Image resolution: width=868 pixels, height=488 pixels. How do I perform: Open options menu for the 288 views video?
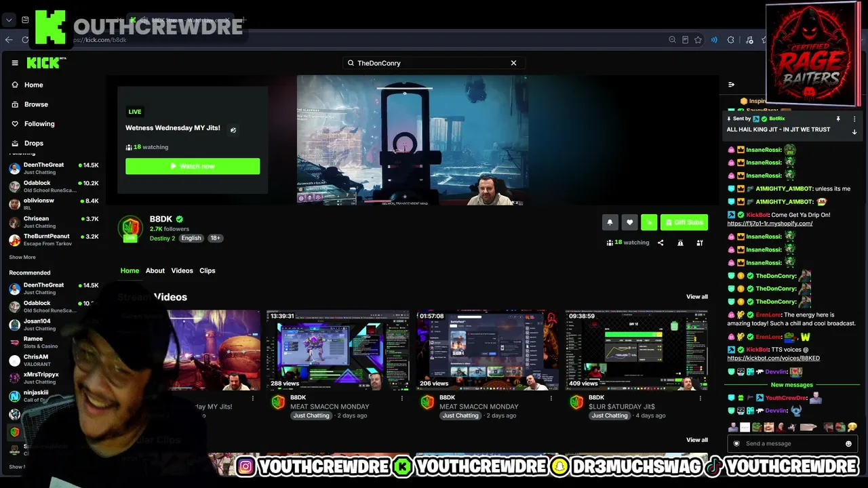(402, 399)
